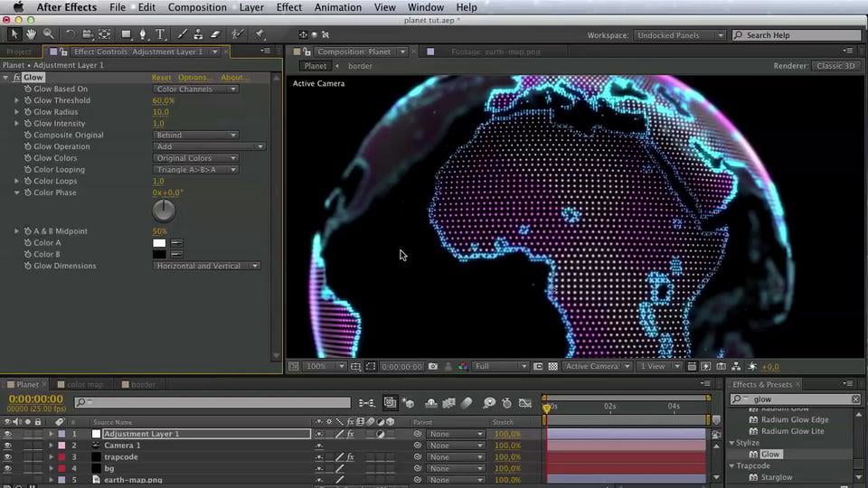This screenshot has height=488, width=868.
Task: Select the Clone Stamp tool
Action: [198, 34]
